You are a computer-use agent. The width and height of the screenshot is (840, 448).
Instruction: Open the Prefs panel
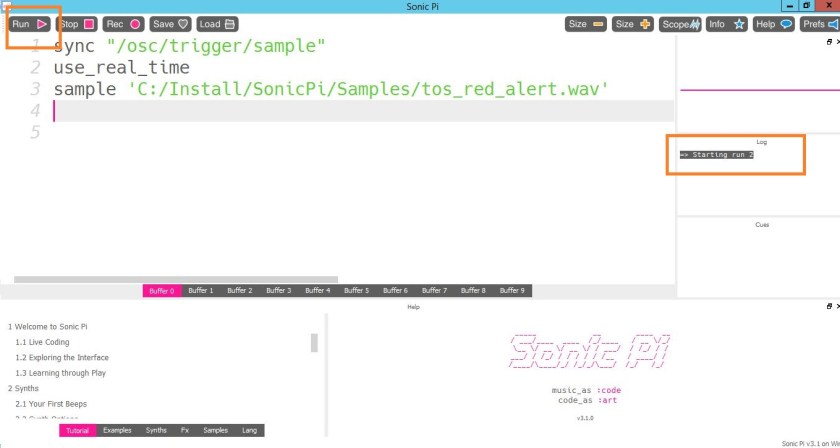click(x=819, y=23)
